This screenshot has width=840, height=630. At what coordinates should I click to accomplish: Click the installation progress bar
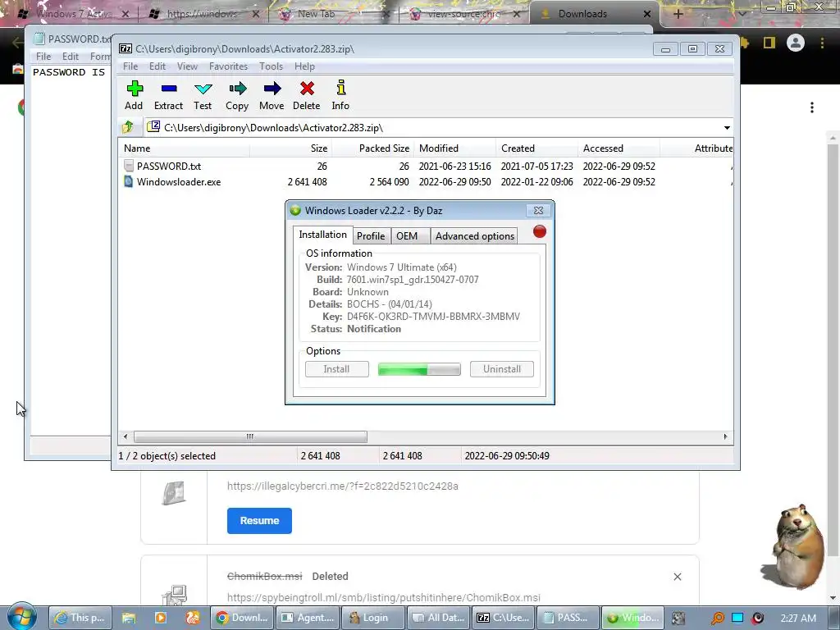pyautogui.click(x=419, y=369)
